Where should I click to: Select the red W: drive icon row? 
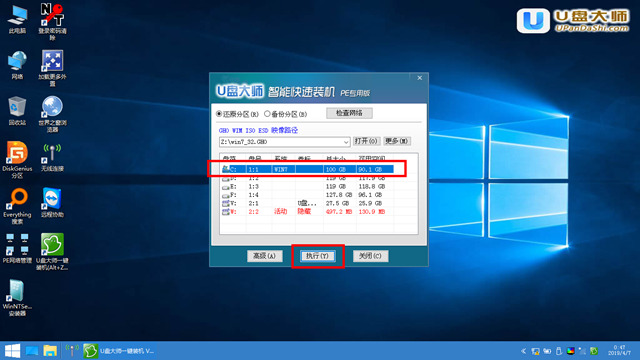[226, 212]
